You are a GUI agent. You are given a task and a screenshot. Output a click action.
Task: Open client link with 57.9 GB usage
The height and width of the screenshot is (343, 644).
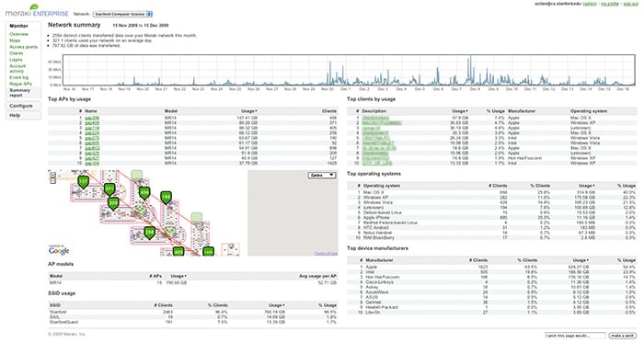[375, 118]
